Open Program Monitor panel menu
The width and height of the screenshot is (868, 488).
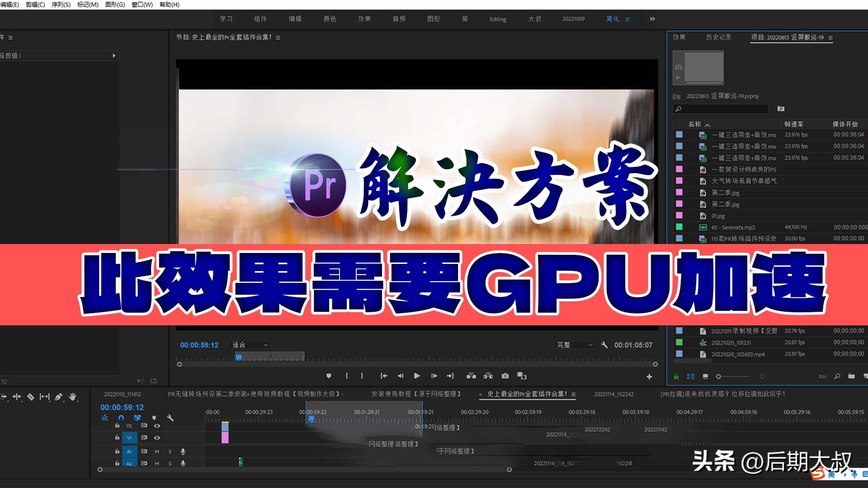tap(278, 38)
